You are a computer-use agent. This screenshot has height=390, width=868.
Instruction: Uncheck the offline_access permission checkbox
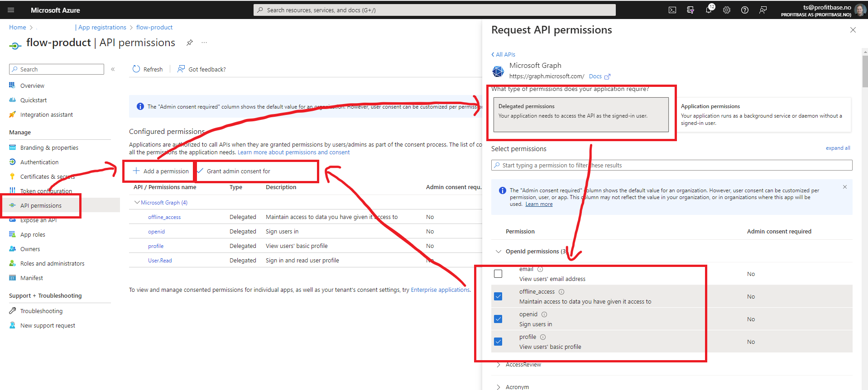[x=498, y=296]
